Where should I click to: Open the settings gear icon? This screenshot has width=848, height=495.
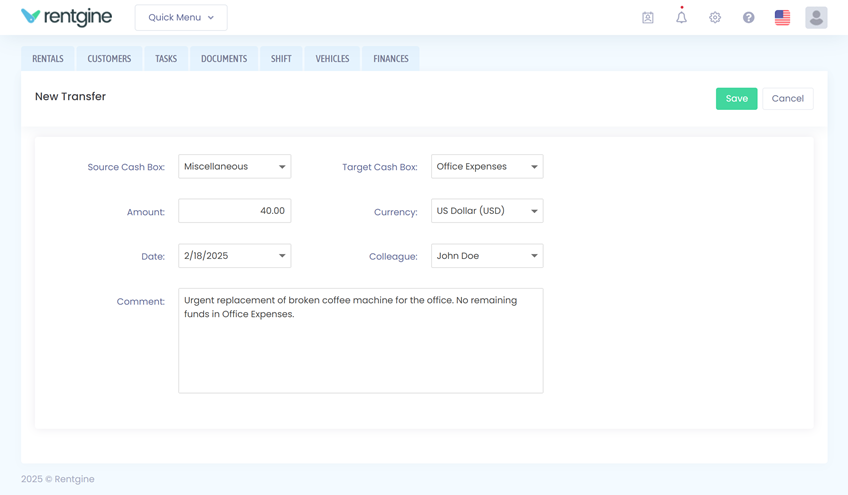tap(715, 18)
